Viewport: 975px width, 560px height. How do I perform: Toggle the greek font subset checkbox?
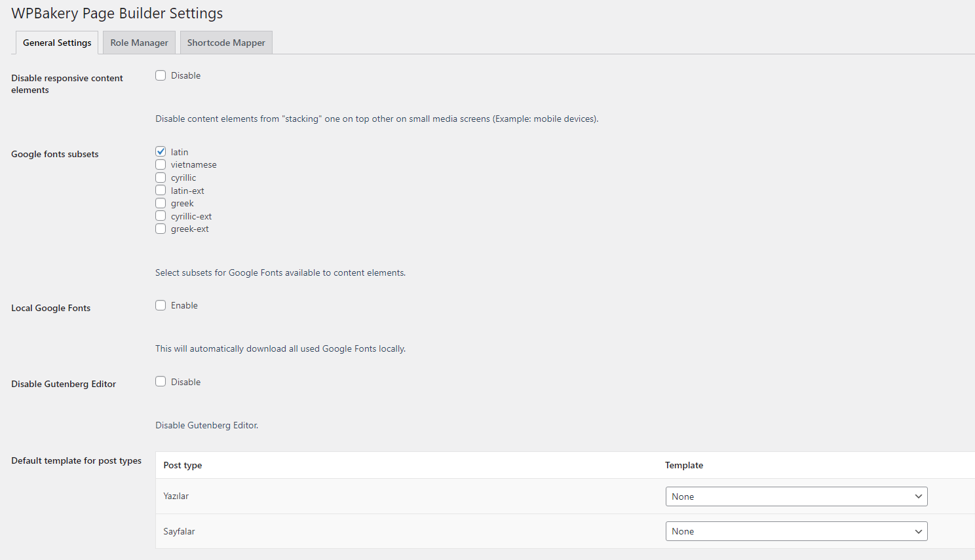(x=161, y=203)
